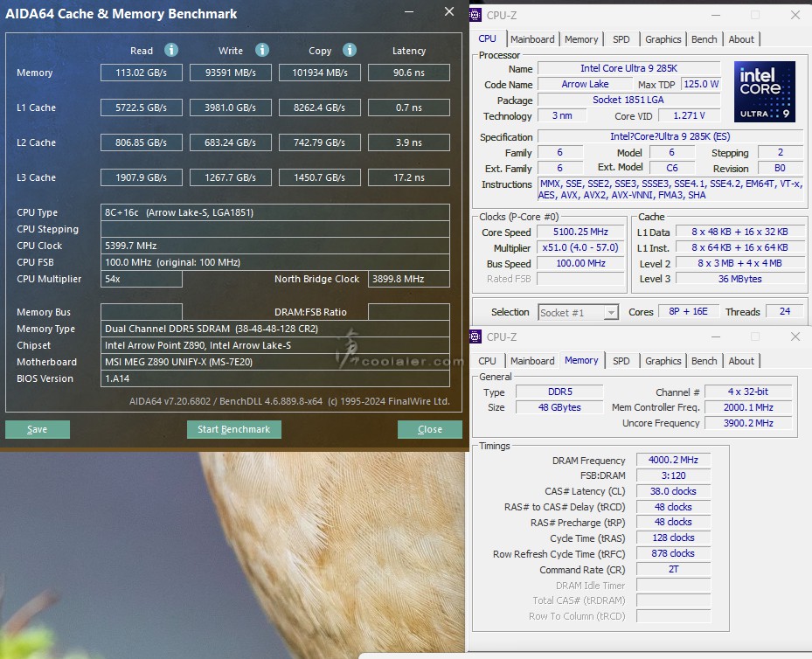812x659 pixels.
Task: Click tRFC value 878 clocks
Action: 673,553
